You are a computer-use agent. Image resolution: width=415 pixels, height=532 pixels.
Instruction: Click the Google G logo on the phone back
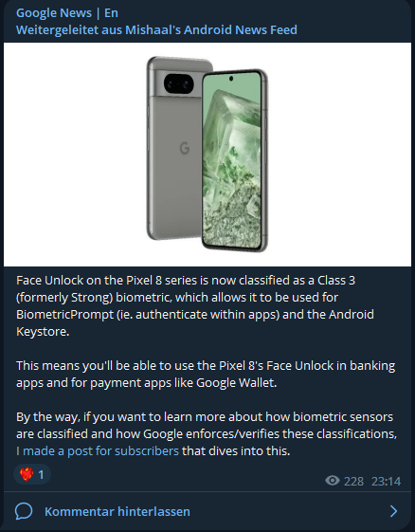(185, 148)
